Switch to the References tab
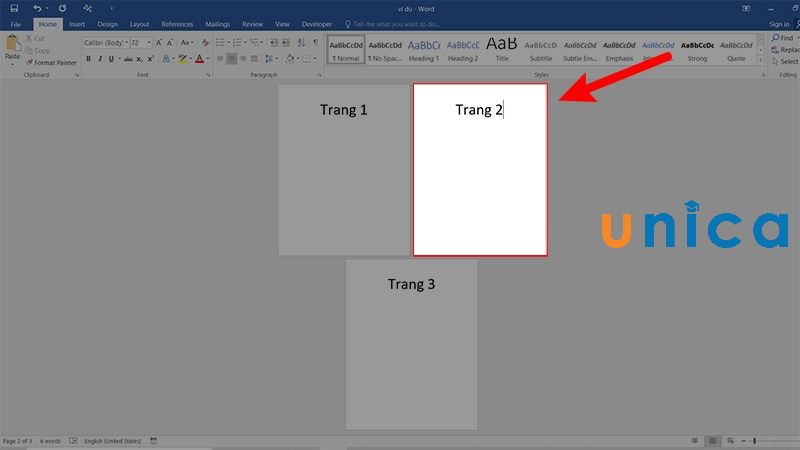 click(177, 24)
